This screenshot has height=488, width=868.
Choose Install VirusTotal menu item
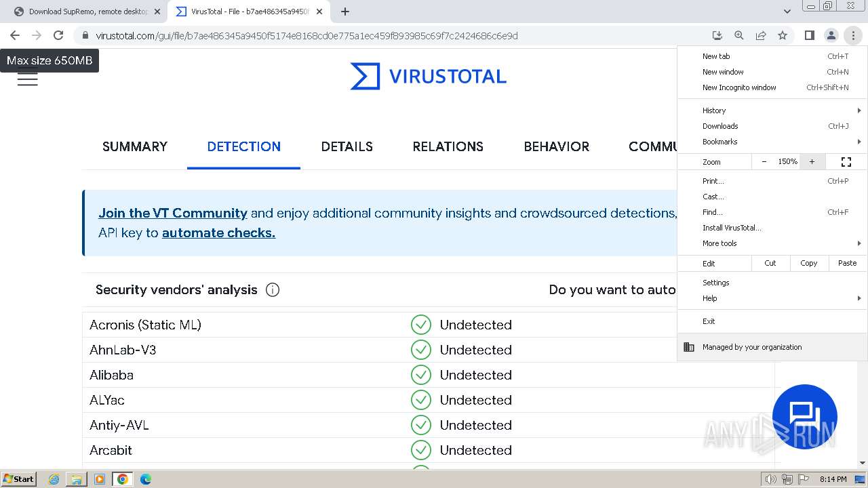point(772,228)
